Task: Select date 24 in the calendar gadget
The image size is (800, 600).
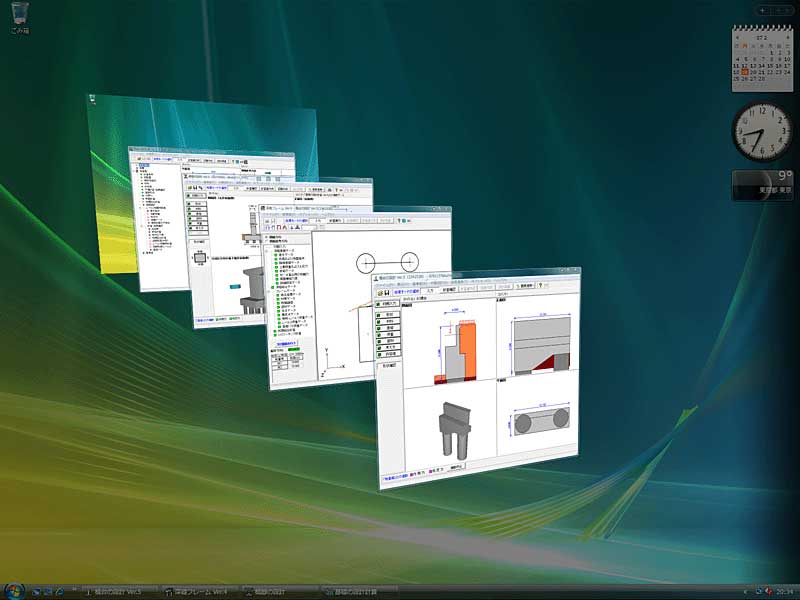Action: (787, 72)
